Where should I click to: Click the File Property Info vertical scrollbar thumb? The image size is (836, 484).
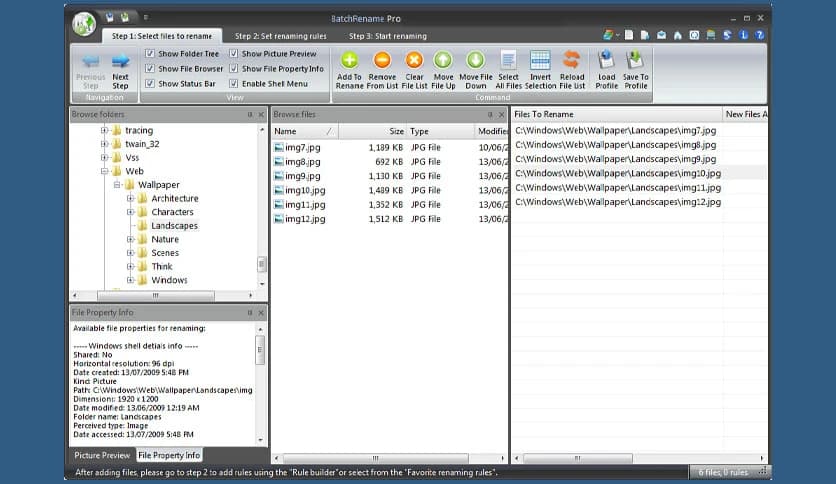(260, 350)
